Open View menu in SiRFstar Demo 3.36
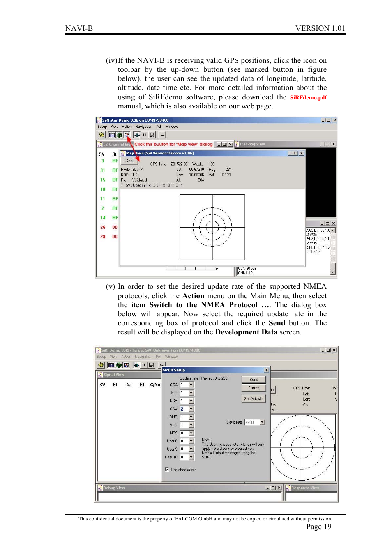The height and width of the screenshot is (555, 392). tap(114, 127)
